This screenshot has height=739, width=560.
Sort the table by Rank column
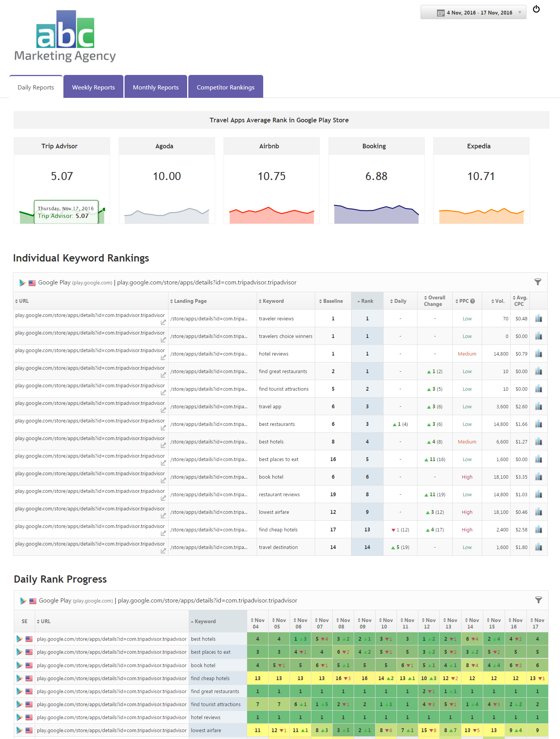[367, 301]
